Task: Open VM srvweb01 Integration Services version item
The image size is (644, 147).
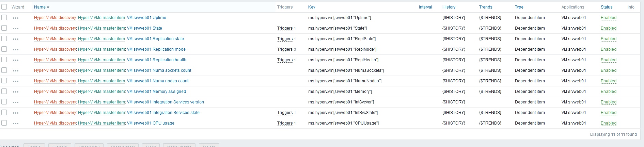Action: (x=166, y=102)
